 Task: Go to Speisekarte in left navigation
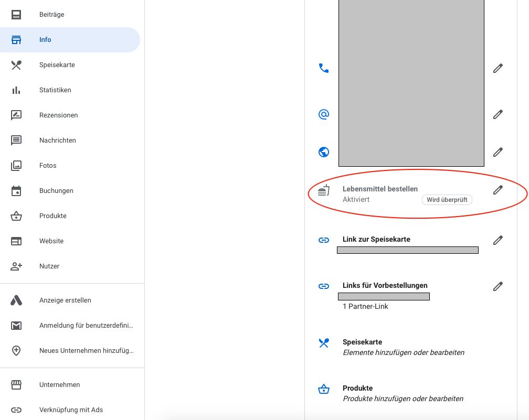(x=57, y=65)
